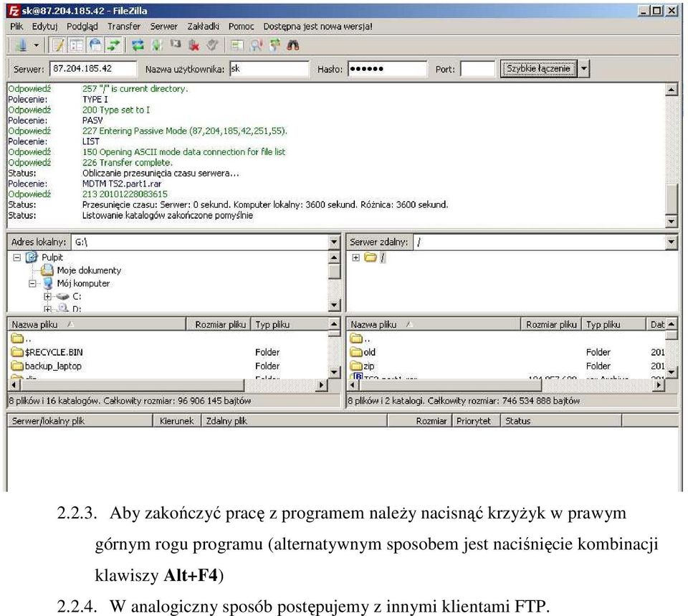
Task: Minimize the FileZilla window
Action: (x=644, y=11)
